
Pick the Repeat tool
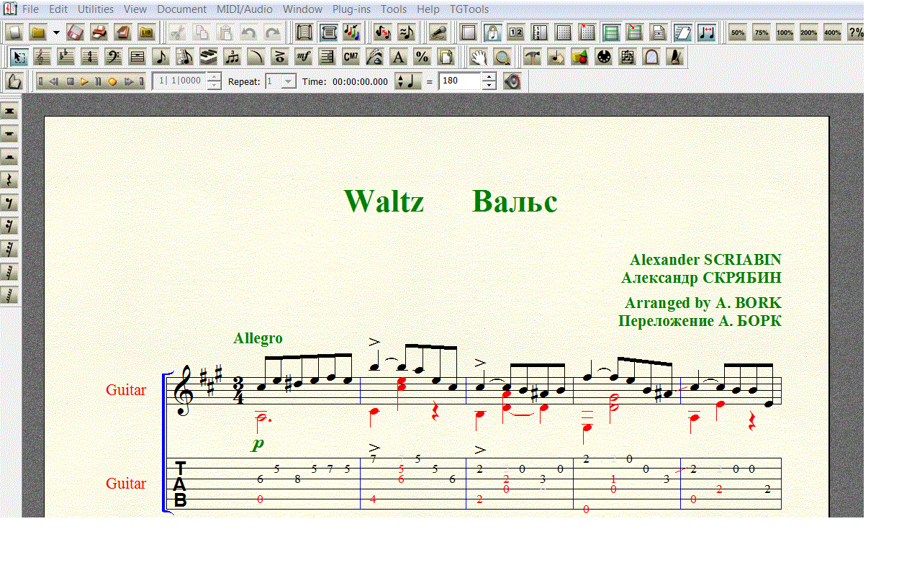[327, 57]
